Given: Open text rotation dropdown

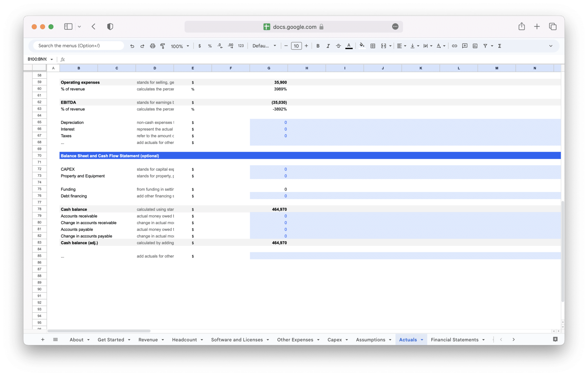Looking at the screenshot, I should (x=441, y=46).
